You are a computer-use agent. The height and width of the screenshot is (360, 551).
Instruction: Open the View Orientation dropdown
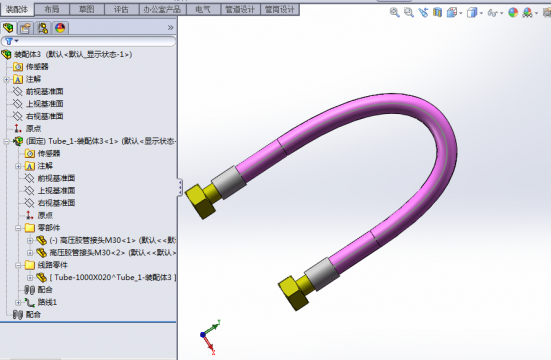454,13
